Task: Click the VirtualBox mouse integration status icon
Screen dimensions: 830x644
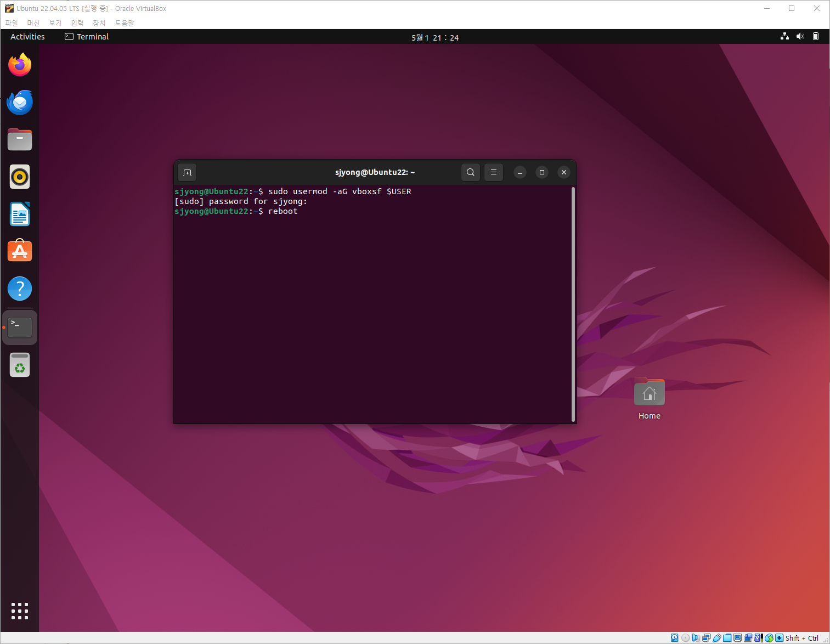Action: 769,638
